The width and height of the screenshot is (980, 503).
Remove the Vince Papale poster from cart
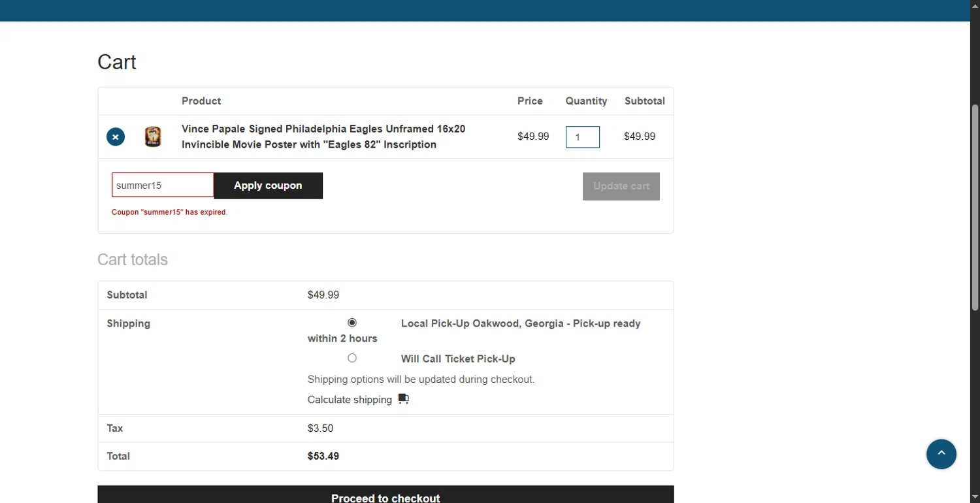point(116,137)
